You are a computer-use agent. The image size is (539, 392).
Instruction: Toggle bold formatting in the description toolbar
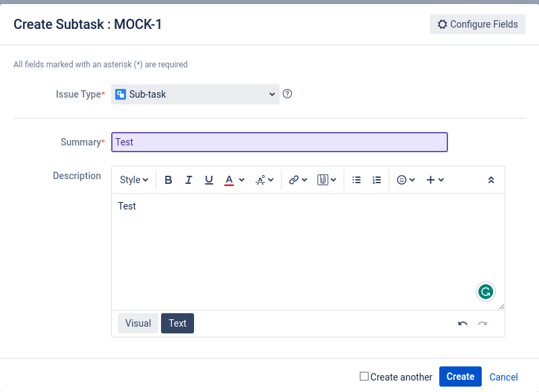168,180
